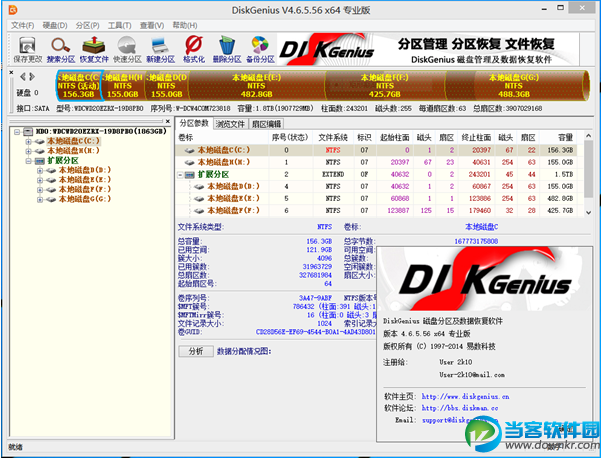The image size is (601, 459).
Task: Click the 删除分区 delete partition icon
Action: click(227, 50)
